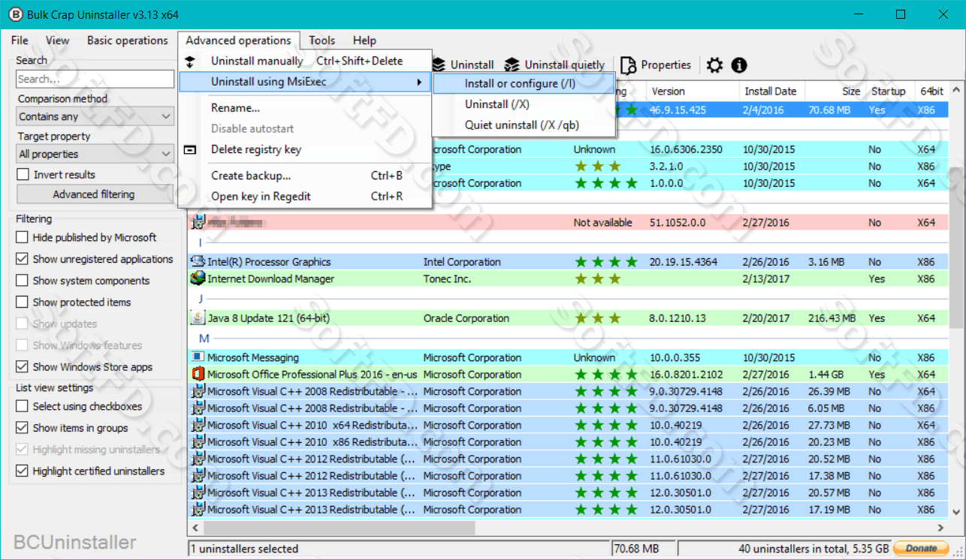Click the 1.44 GB size cell
Viewport: 966px width, 560px height.
click(x=826, y=375)
